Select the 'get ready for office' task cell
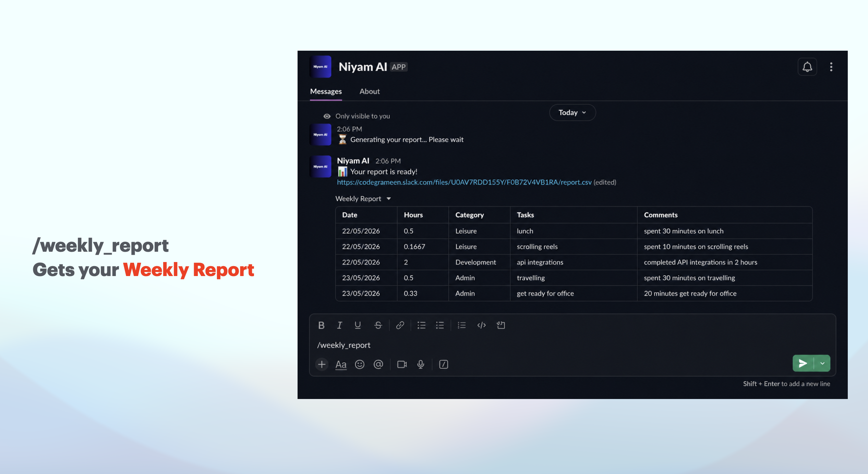868x474 pixels. [x=573, y=294]
